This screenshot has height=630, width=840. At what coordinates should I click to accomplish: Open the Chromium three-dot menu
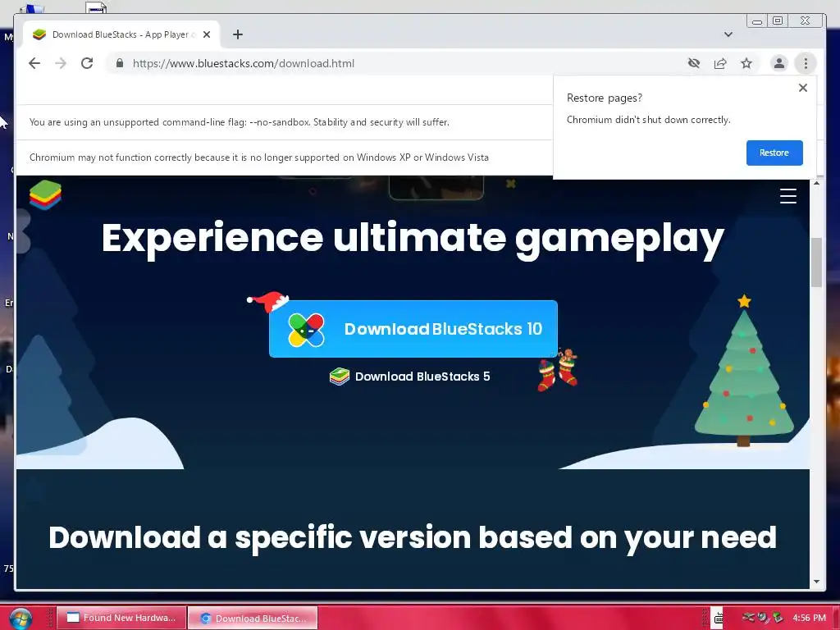(x=806, y=63)
